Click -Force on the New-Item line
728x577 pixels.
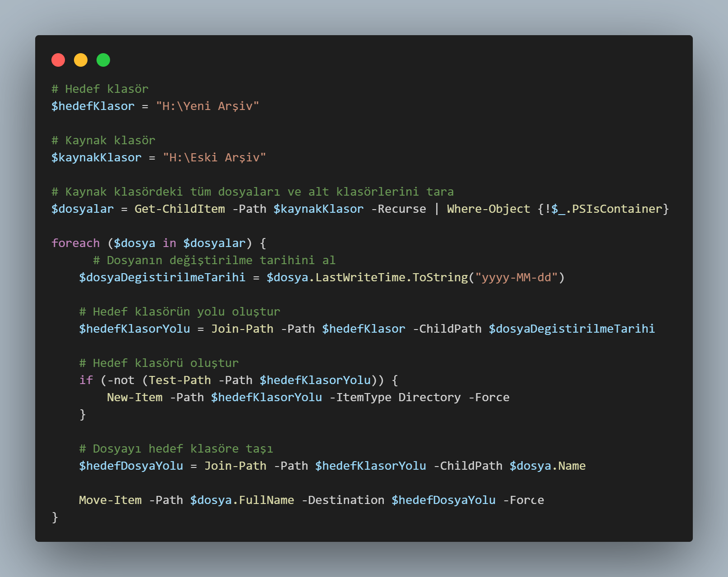click(x=489, y=397)
